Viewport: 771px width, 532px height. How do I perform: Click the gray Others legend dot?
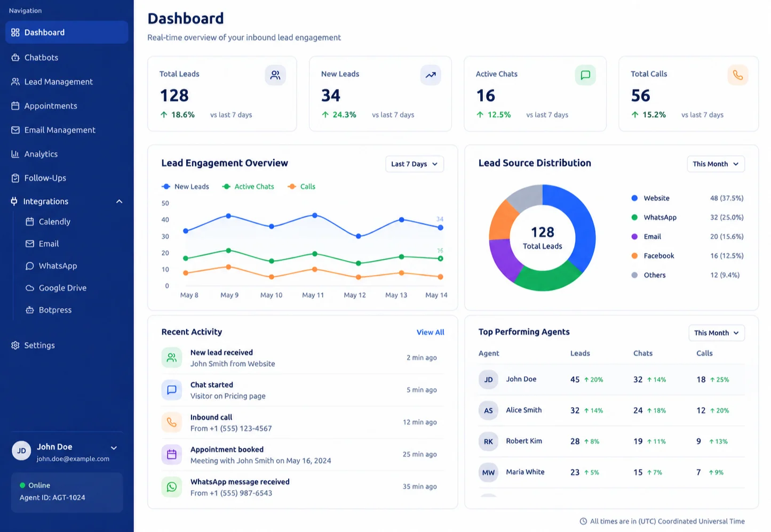[634, 275]
